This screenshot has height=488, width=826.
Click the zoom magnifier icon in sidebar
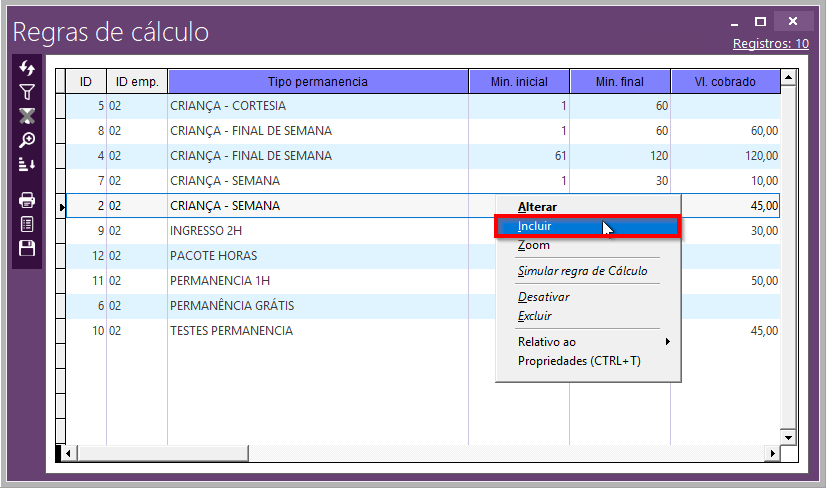pyautogui.click(x=27, y=140)
